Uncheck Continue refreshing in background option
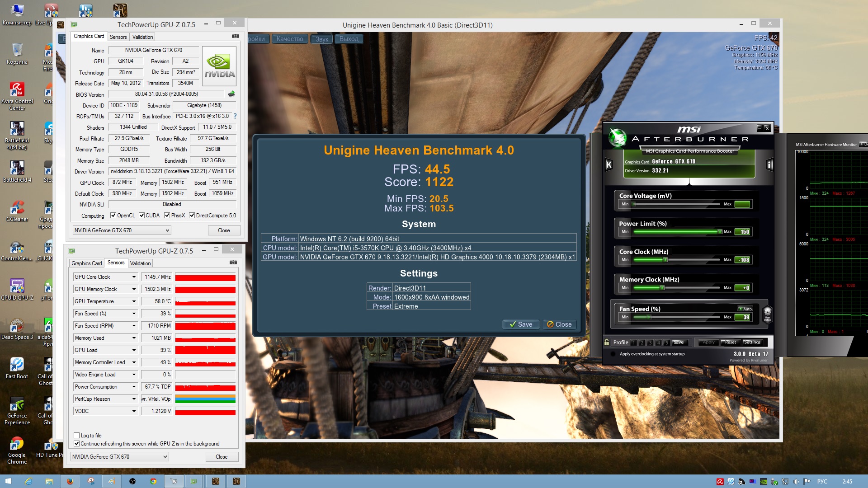The width and height of the screenshot is (868, 488). pyautogui.click(x=77, y=444)
